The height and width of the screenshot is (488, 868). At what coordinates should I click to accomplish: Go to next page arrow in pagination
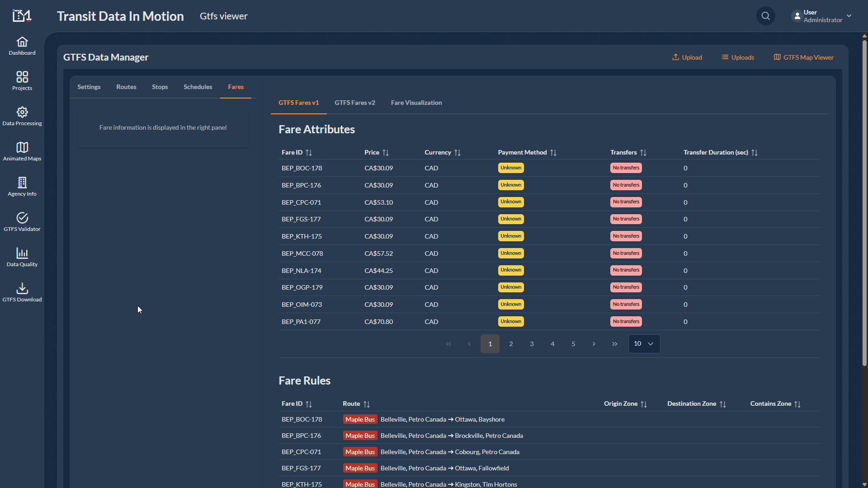594,344
